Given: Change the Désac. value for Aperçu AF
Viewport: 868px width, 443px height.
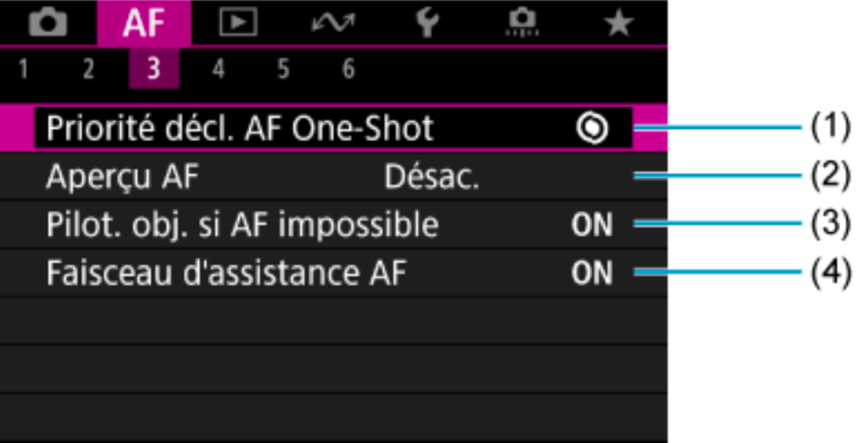Looking at the screenshot, I should (431, 177).
